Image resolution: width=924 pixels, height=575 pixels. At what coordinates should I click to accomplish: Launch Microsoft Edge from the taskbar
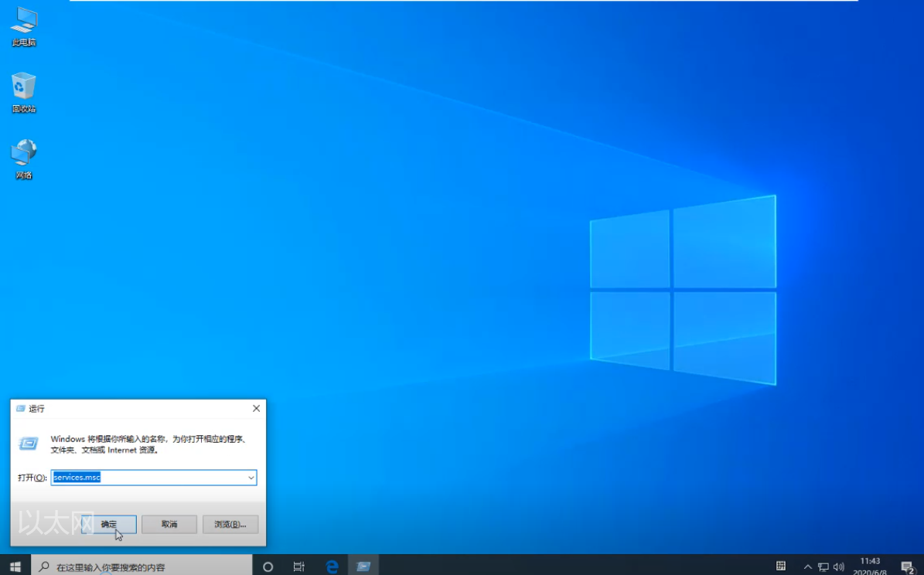pos(332,566)
